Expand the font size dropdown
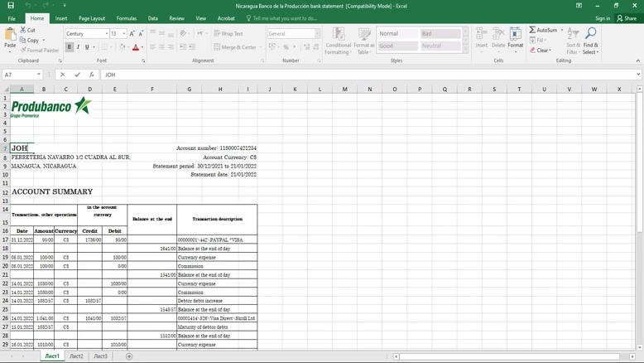The image size is (644, 363). coord(124,34)
